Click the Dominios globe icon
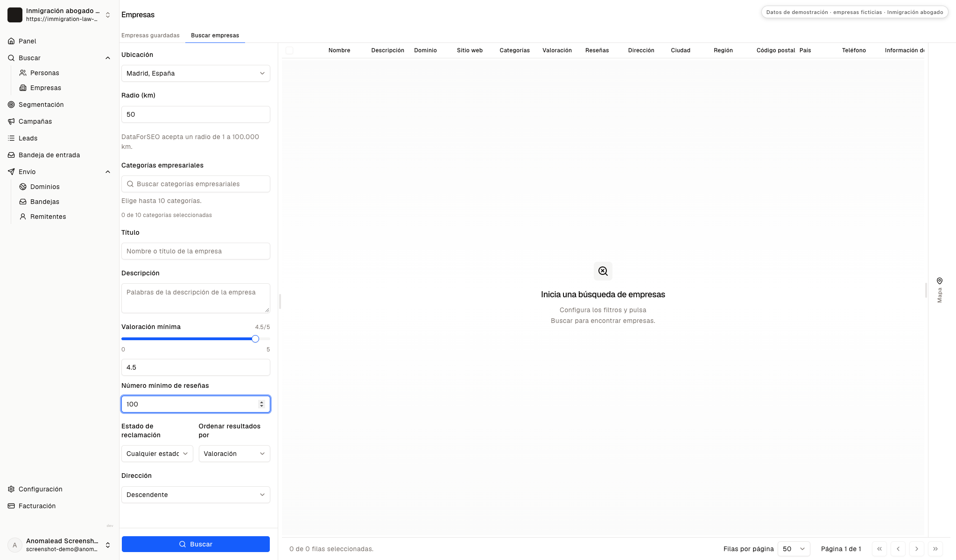 point(23,187)
